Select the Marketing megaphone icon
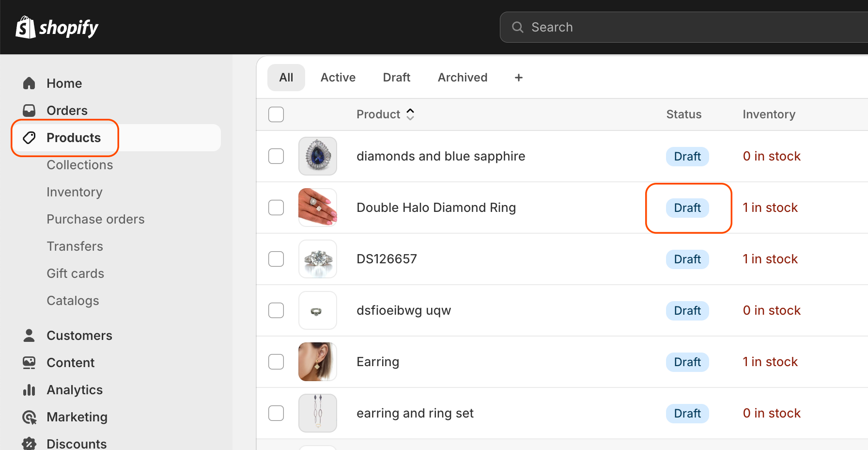Image resolution: width=868 pixels, height=450 pixels. [x=29, y=417]
